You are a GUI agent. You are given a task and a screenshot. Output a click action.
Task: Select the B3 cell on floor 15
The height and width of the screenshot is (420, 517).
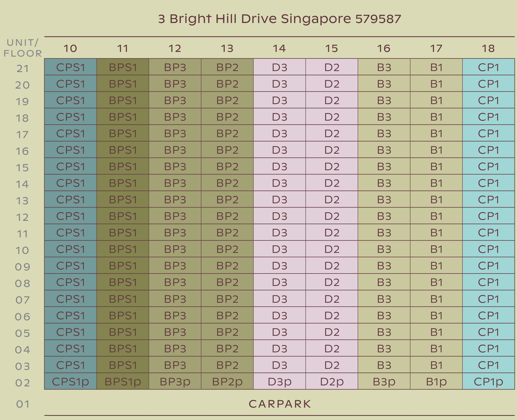point(384,166)
